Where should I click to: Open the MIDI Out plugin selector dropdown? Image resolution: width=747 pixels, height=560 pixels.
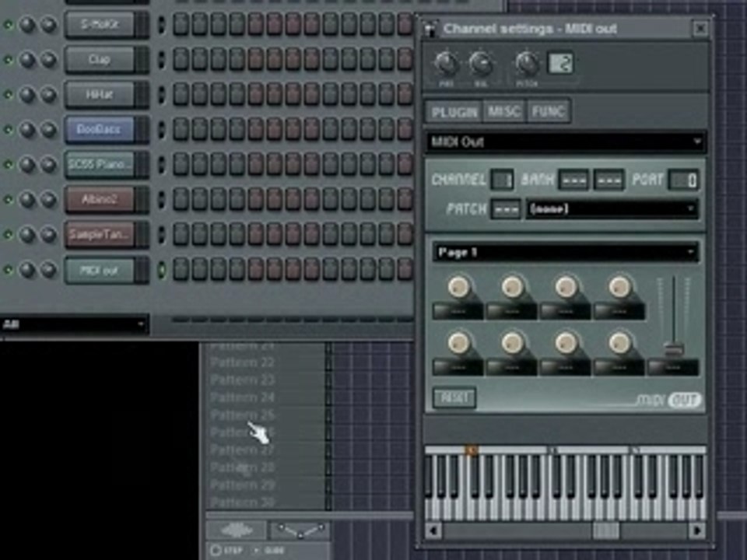click(x=566, y=142)
